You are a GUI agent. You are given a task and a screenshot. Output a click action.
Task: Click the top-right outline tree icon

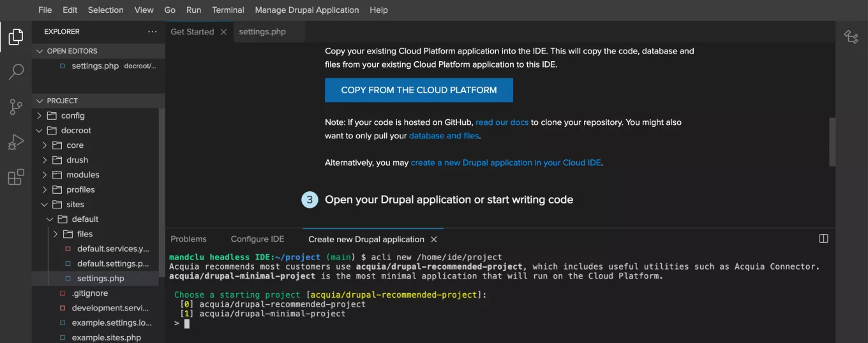[851, 37]
